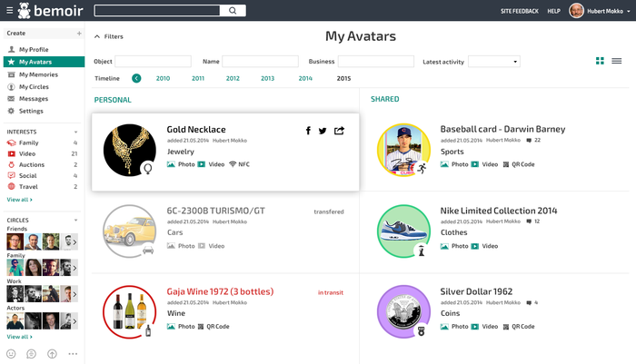Click the SITE FEEDBACK link
This screenshot has height=364, width=636.
tap(519, 11)
